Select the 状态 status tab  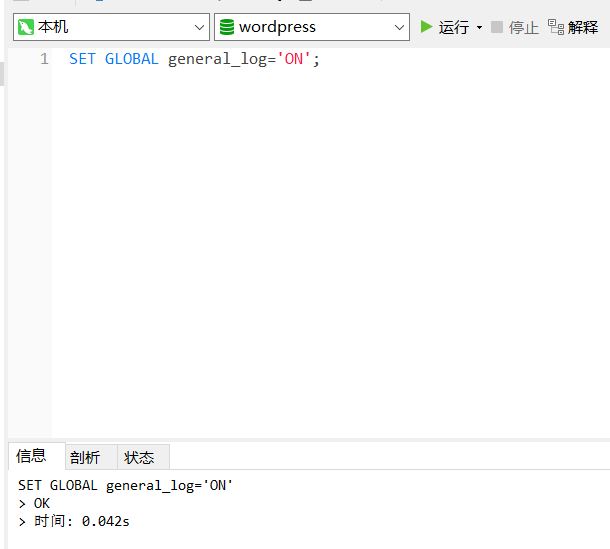coord(139,457)
